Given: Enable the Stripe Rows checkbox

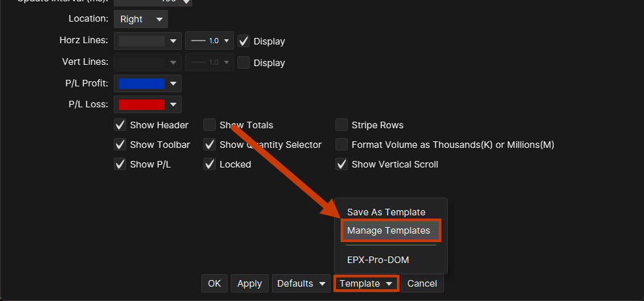Looking at the screenshot, I should click(x=342, y=125).
